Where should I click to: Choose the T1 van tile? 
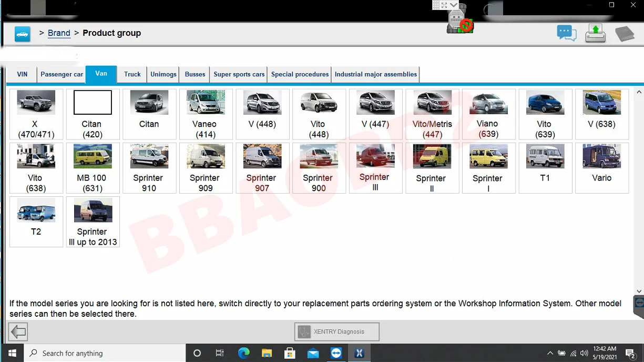tap(545, 168)
